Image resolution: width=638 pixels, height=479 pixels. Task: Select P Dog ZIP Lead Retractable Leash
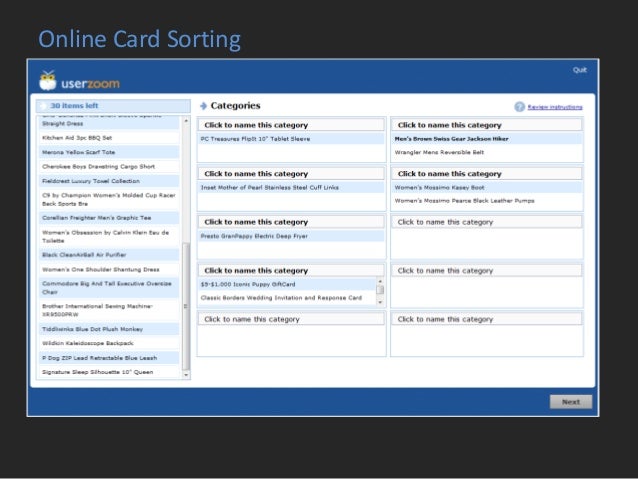point(109,358)
